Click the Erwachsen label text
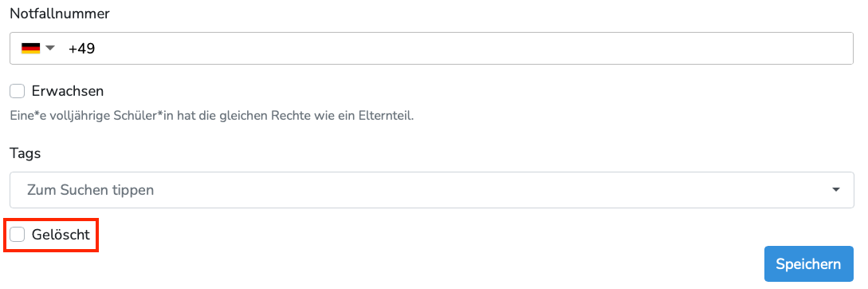This screenshot has height=289, width=868. coord(68,91)
